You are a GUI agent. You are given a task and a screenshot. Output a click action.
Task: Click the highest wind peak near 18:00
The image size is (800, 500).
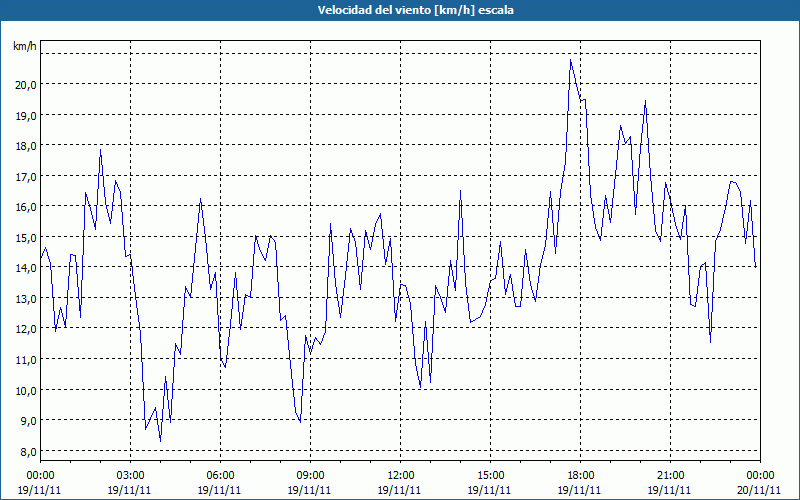570,60
